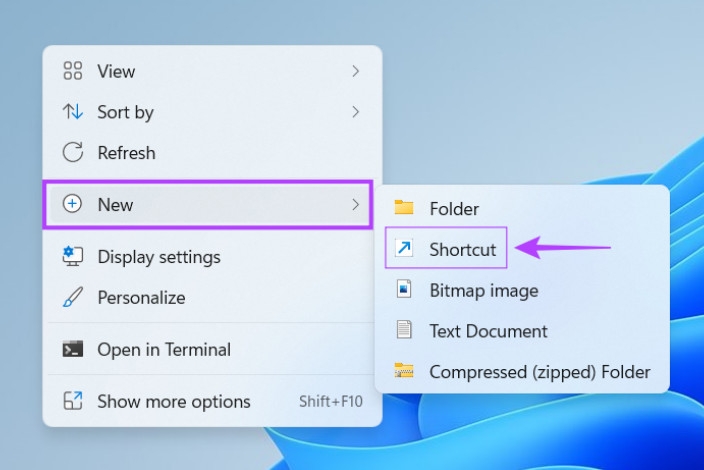
Task: Click the plus icon beside New
Action: (x=72, y=204)
